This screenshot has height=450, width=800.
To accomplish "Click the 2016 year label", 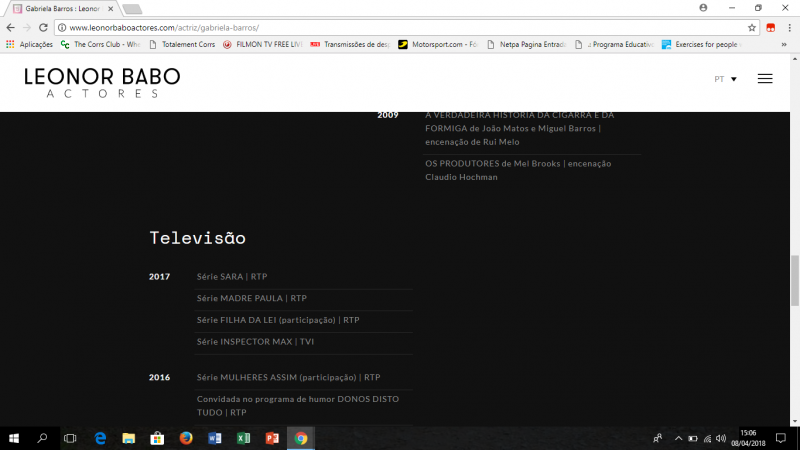I will 159,377.
